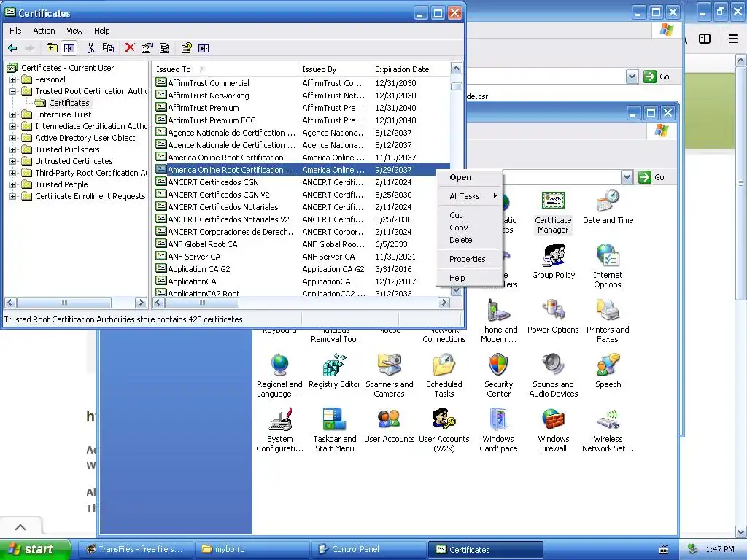Click console tree horizontal scrollbar thumb
747x560 pixels.
click(64, 303)
